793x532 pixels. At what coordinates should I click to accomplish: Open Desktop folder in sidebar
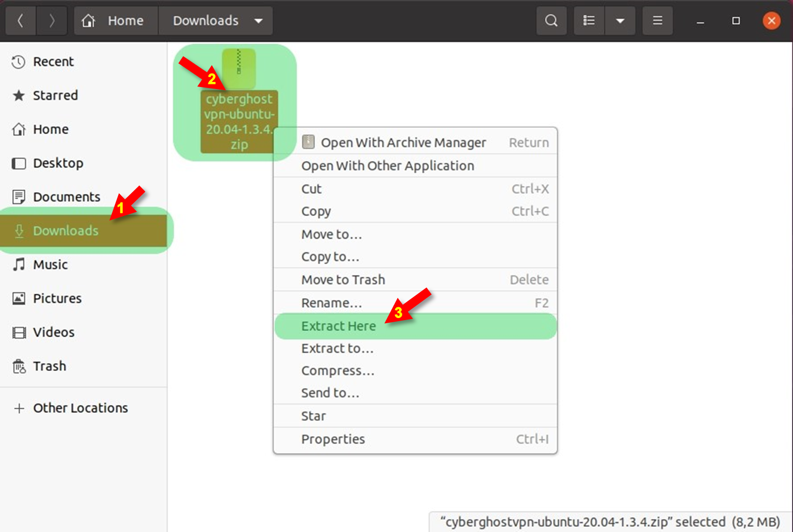pyautogui.click(x=83, y=163)
